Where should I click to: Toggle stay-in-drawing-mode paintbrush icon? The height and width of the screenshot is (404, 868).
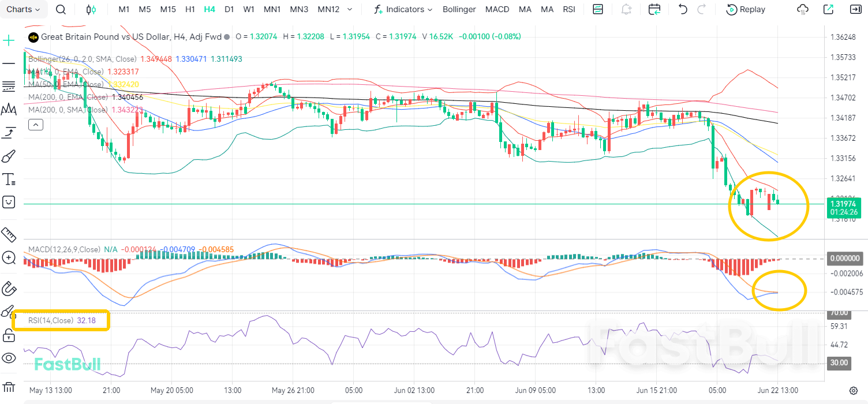coord(7,312)
